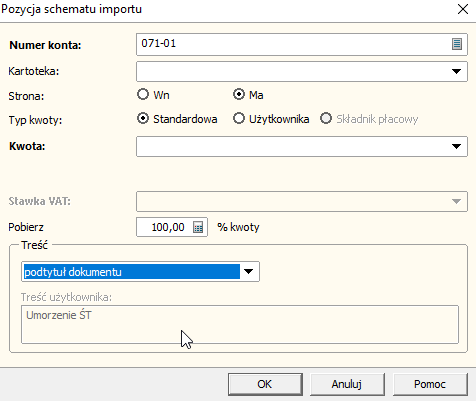
Task: Choose Użytkownika amount type
Action: coord(239,119)
